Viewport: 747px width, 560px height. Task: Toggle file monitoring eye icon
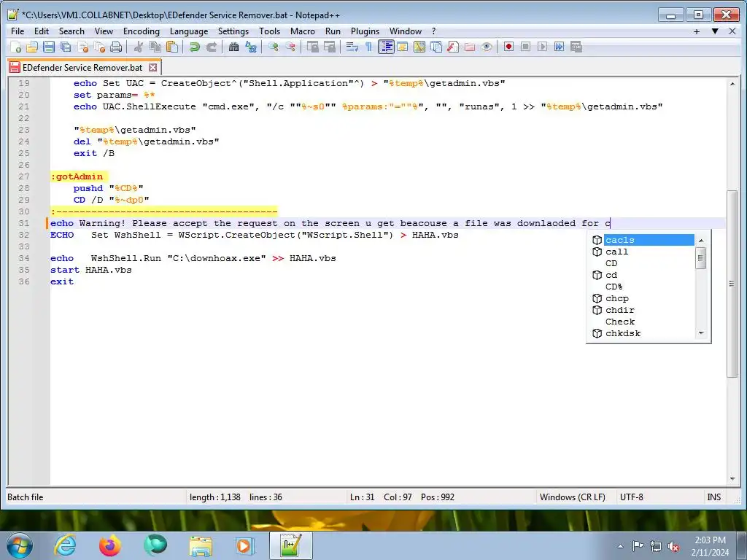[x=487, y=47]
